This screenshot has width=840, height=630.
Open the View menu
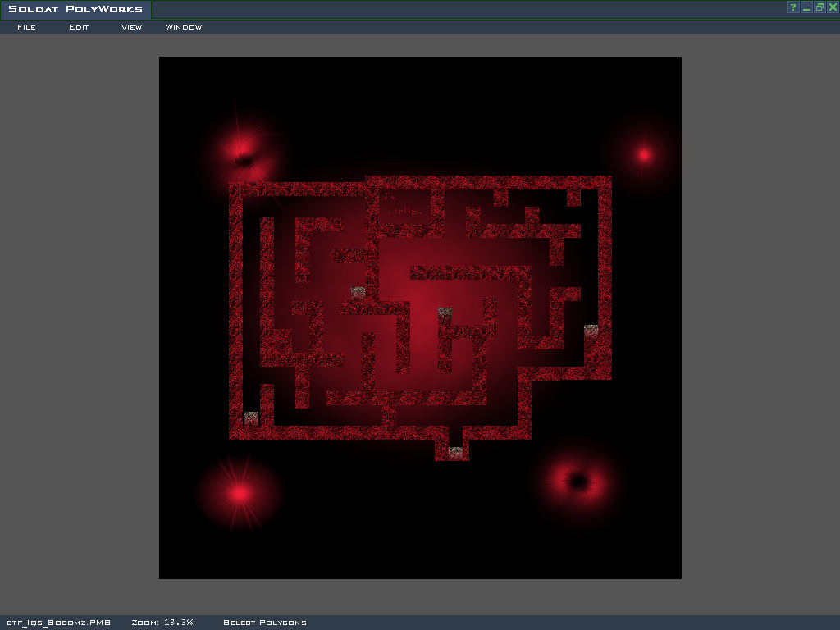coord(131,27)
